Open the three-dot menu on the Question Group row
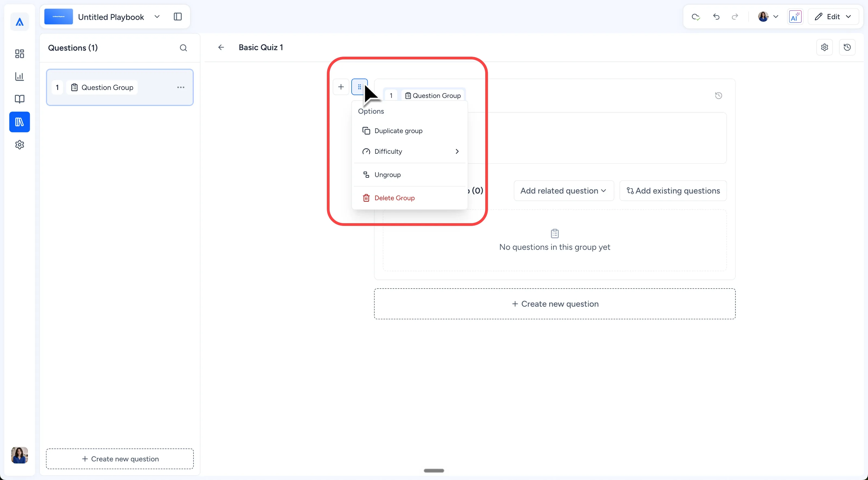Viewport: 868px width, 480px height. coord(181,87)
